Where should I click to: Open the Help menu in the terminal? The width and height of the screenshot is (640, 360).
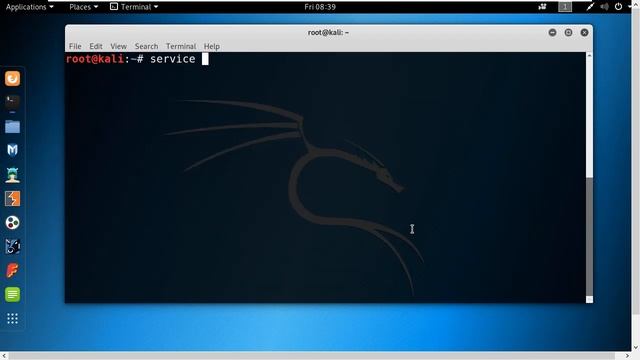pos(211,46)
